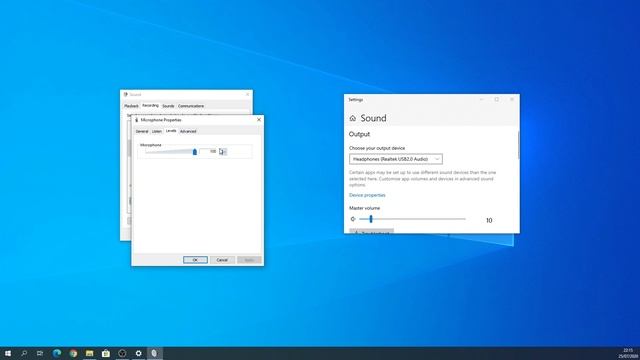This screenshot has width=640, height=360.
Task: Select Recording tab in Sound dialog
Action: (150, 106)
